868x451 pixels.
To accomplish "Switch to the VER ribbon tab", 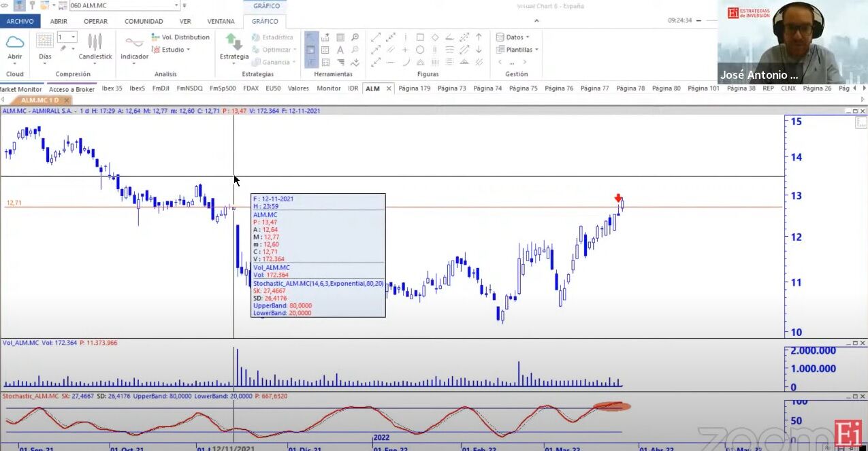I will click(185, 21).
